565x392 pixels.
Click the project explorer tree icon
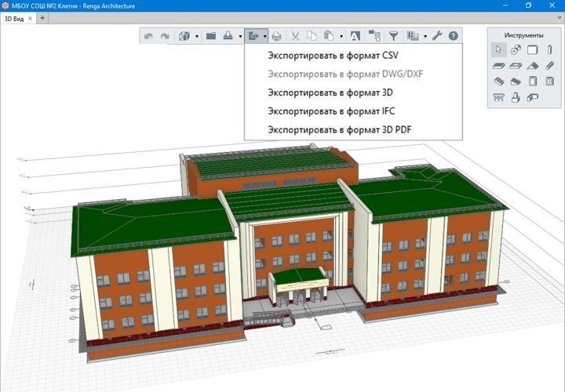pos(374,35)
